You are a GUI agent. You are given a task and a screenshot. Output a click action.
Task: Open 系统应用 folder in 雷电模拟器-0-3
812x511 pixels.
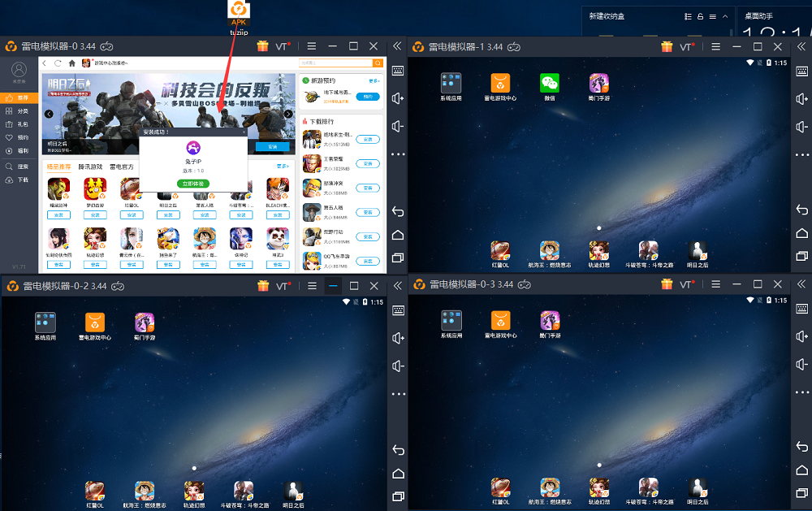pos(451,324)
